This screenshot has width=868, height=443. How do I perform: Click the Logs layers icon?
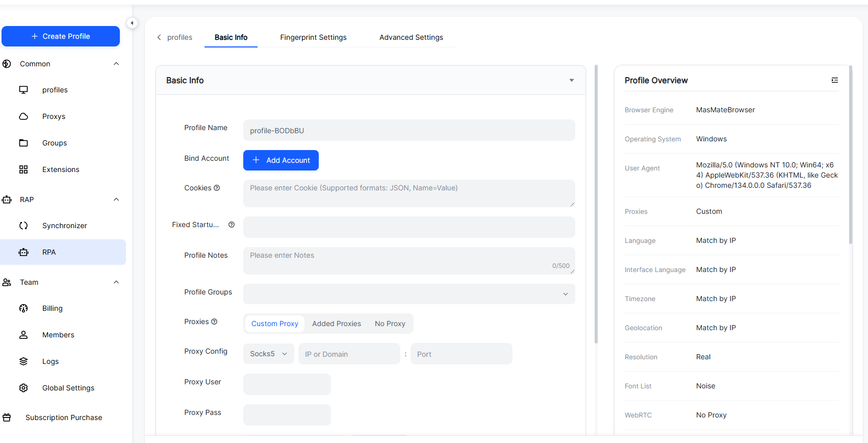point(23,361)
